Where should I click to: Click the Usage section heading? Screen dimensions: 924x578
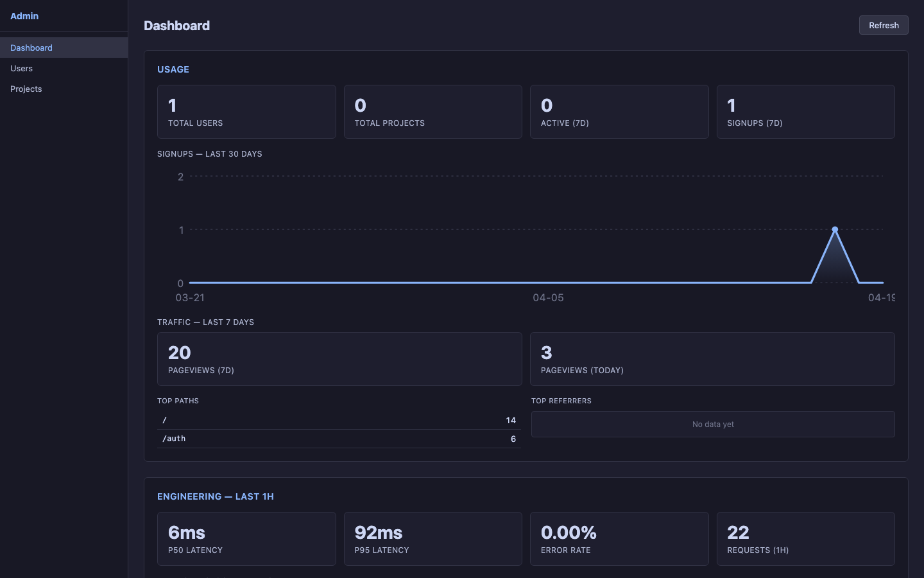173,69
